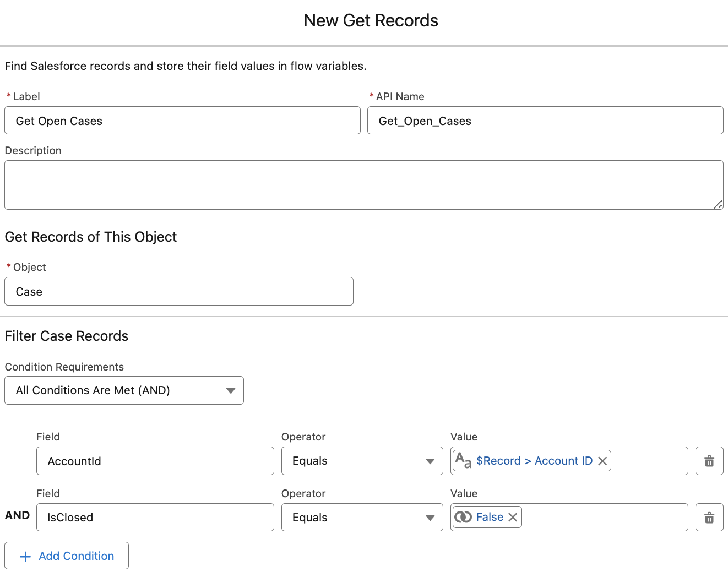Image resolution: width=728 pixels, height=577 pixels.
Task: Delete the AccountId condition row
Action: click(709, 461)
